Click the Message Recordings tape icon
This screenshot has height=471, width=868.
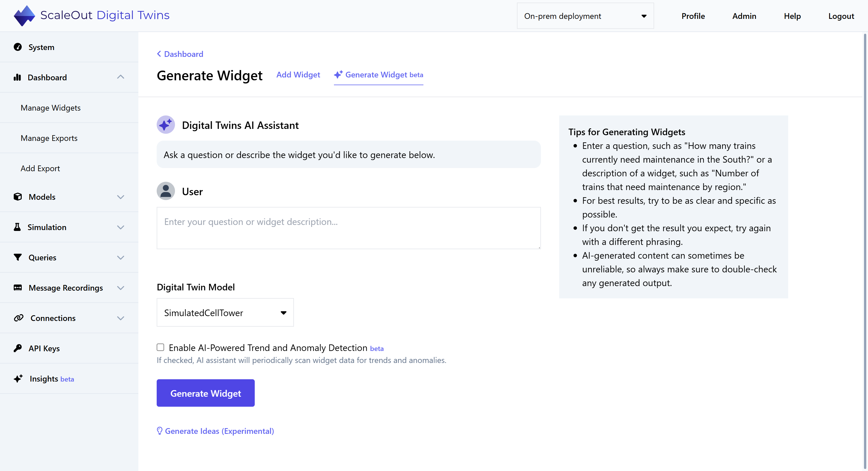(17, 288)
